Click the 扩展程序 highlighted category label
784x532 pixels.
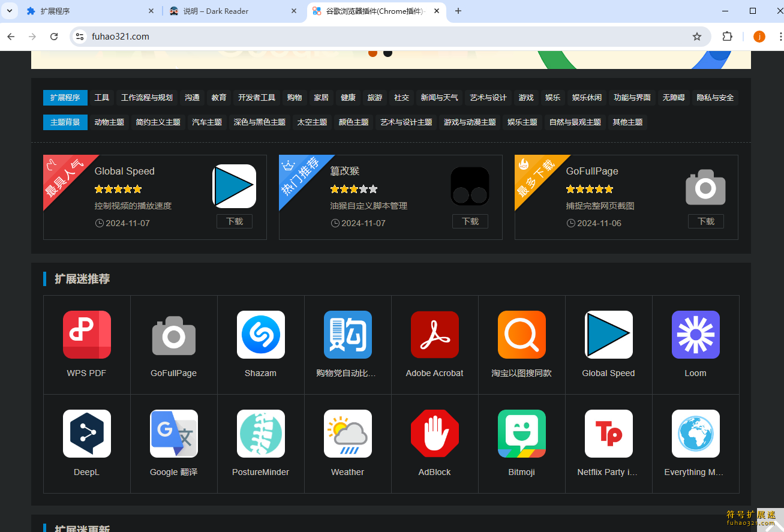click(65, 98)
